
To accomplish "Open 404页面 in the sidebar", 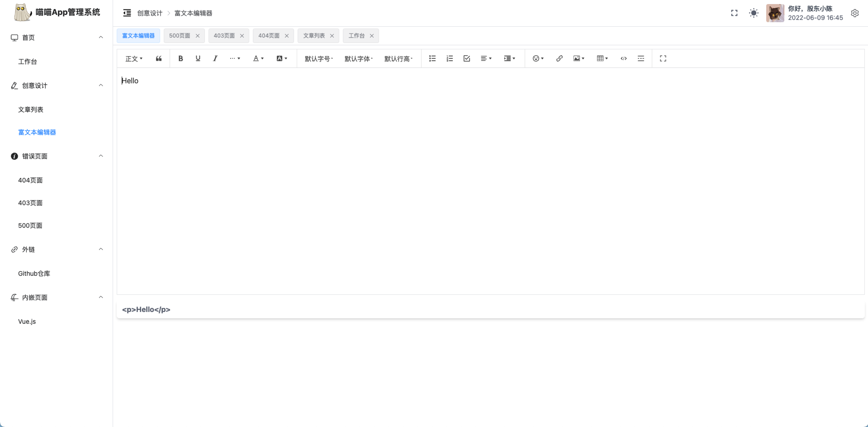I will coord(30,180).
